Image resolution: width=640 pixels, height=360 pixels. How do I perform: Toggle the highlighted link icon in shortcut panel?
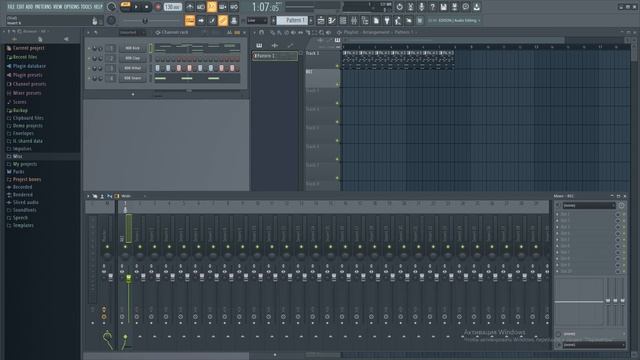(223, 20)
